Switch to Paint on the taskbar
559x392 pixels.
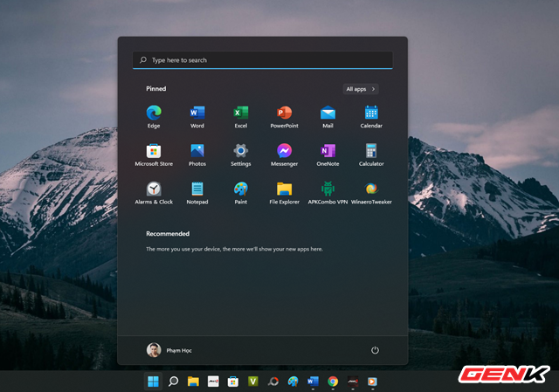click(293, 382)
